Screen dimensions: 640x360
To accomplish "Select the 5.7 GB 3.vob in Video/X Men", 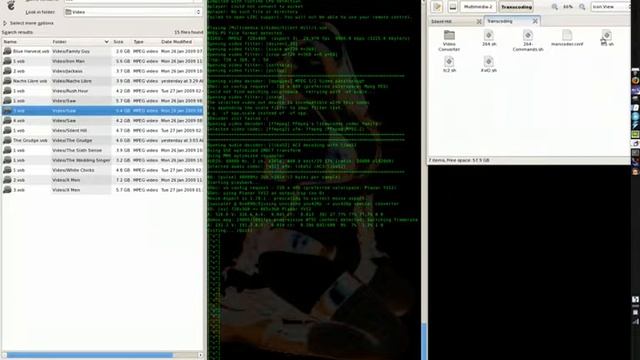I will 102,190.
